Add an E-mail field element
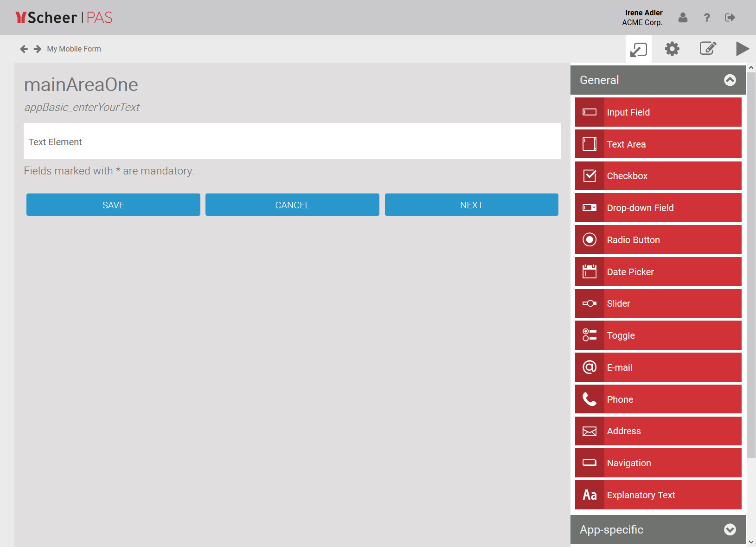The height and width of the screenshot is (547, 756). click(658, 367)
